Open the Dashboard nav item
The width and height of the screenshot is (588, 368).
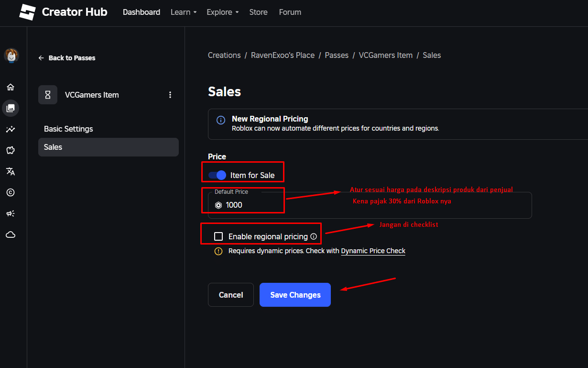coord(142,12)
